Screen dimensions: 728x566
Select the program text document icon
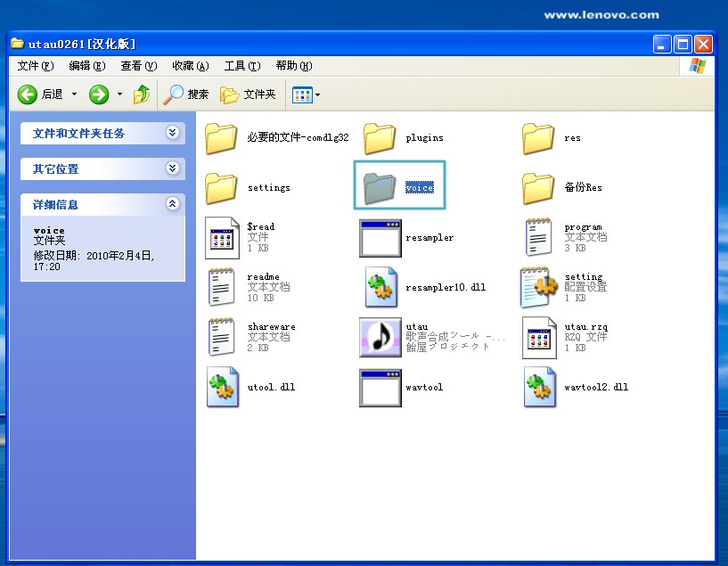coord(538,237)
